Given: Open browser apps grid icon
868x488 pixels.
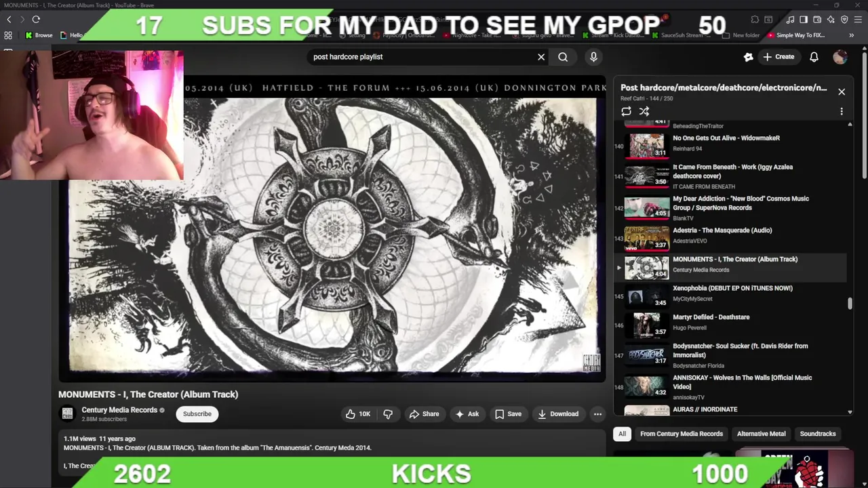Looking at the screenshot, I should (x=8, y=35).
